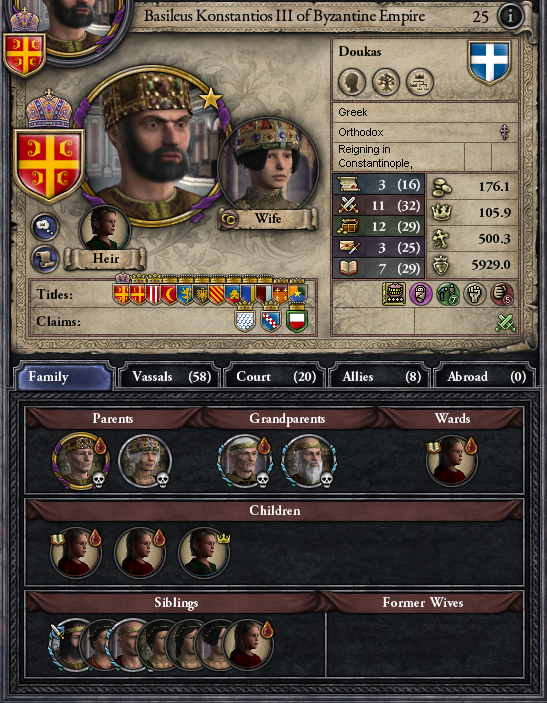The width and height of the screenshot is (547, 703).
Task: Show the Allies tab
Action: [x=380, y=376]
